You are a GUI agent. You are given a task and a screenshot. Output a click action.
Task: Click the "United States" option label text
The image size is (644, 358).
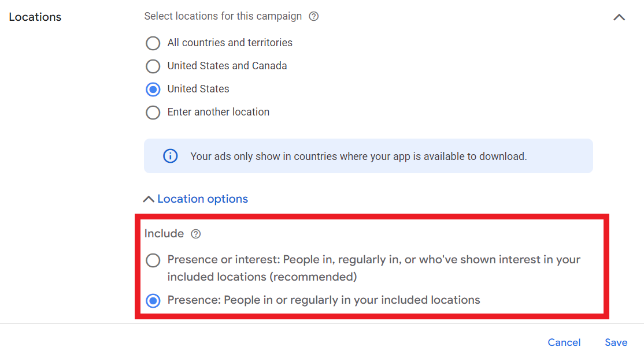click(197, 89)
